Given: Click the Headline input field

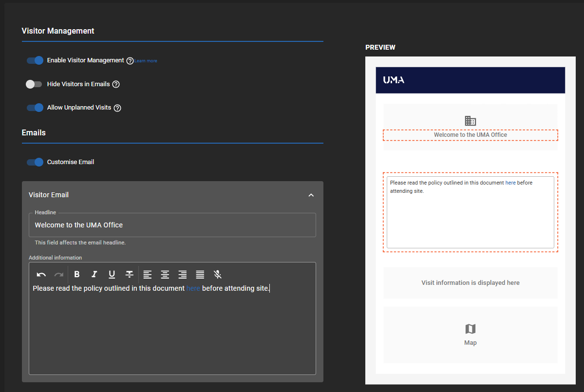Looking at the screenshot, I should pos(172,225).
